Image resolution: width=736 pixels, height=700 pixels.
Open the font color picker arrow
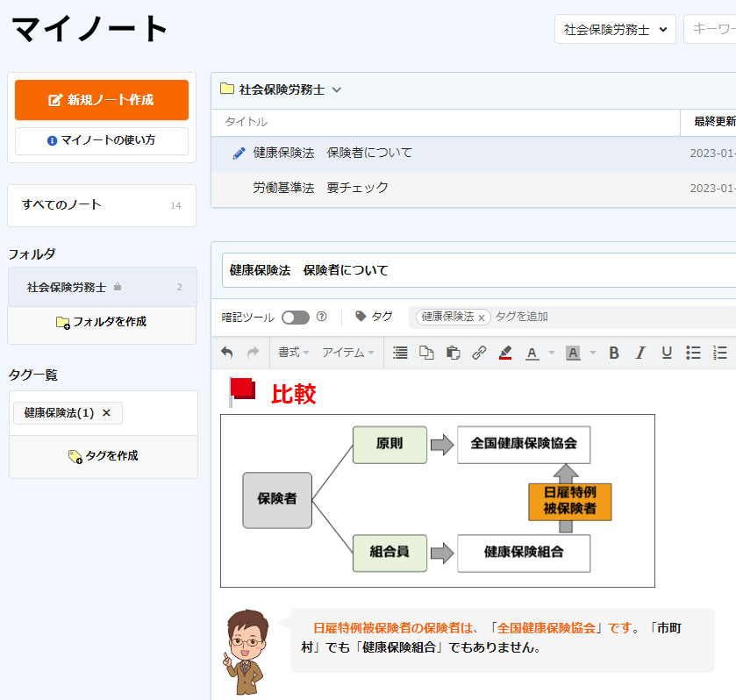552,353
